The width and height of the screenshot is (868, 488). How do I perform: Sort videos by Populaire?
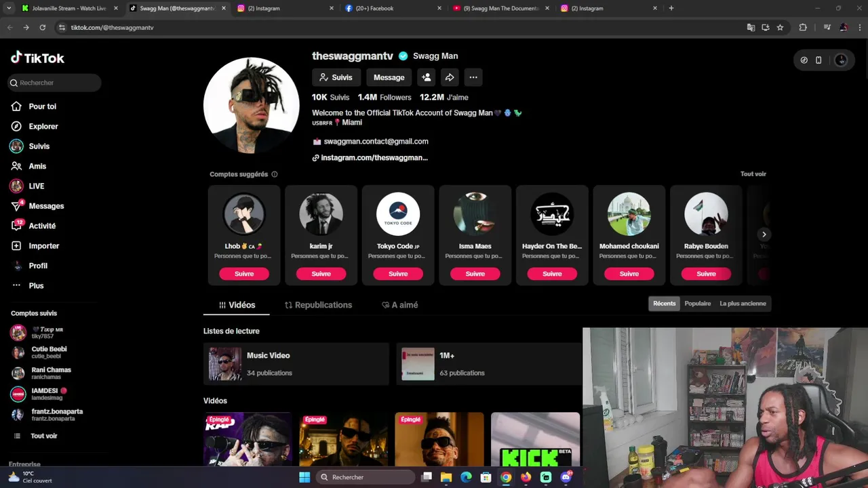coord(698,304)
